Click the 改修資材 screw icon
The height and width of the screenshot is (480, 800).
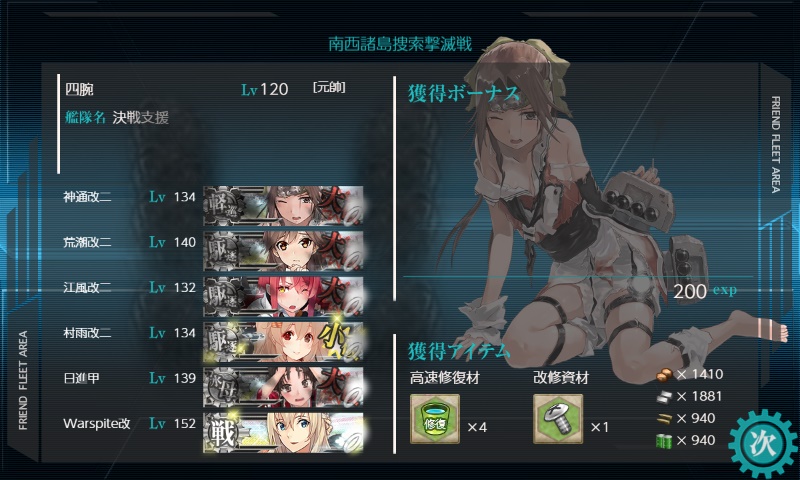558,419
